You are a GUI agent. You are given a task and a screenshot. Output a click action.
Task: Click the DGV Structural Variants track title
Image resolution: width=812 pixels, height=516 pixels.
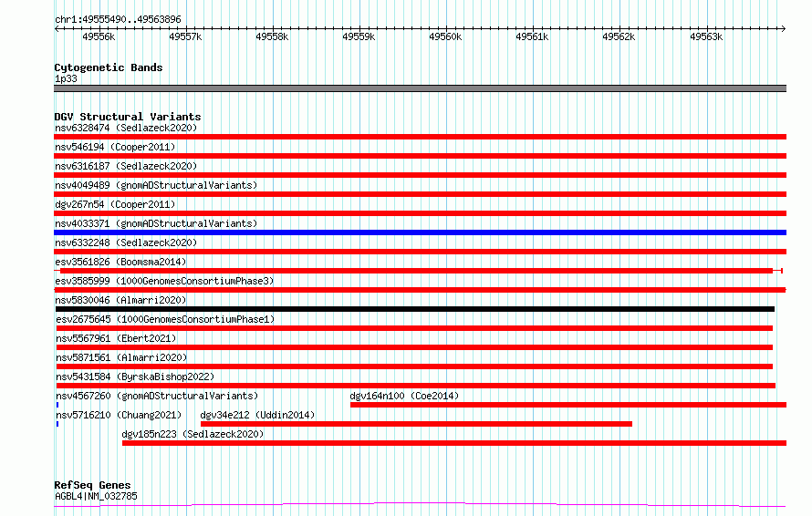[128, 117]
